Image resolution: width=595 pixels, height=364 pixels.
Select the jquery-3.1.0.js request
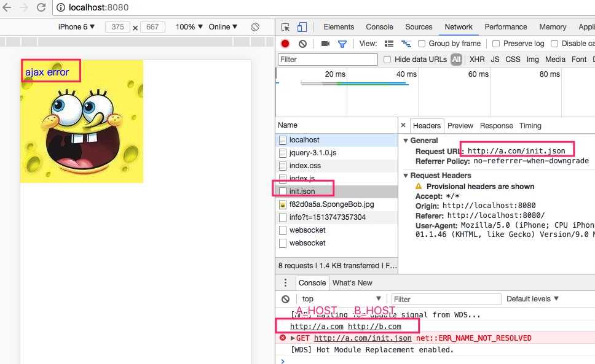[337, 153]
